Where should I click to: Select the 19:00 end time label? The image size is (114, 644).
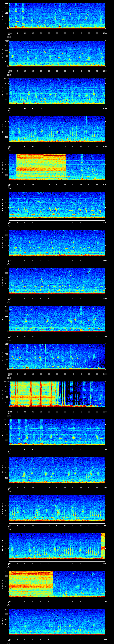coord(105,184)
